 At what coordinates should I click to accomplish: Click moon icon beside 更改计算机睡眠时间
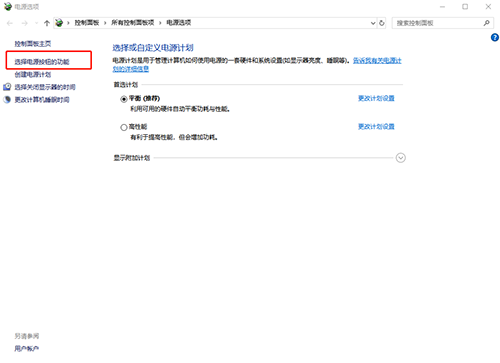pyautogui.click(x=7, y=99)
